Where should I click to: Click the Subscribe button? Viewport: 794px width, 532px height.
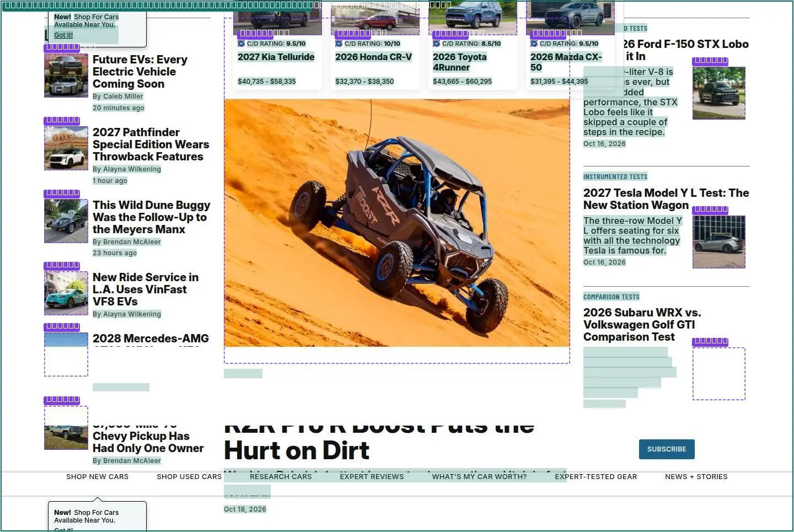pos(667,449)
